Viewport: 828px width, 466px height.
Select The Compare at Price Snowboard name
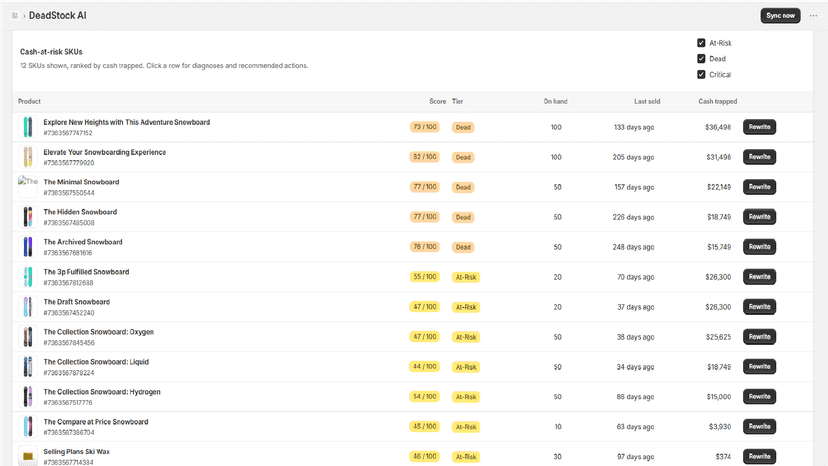(96, 422)
